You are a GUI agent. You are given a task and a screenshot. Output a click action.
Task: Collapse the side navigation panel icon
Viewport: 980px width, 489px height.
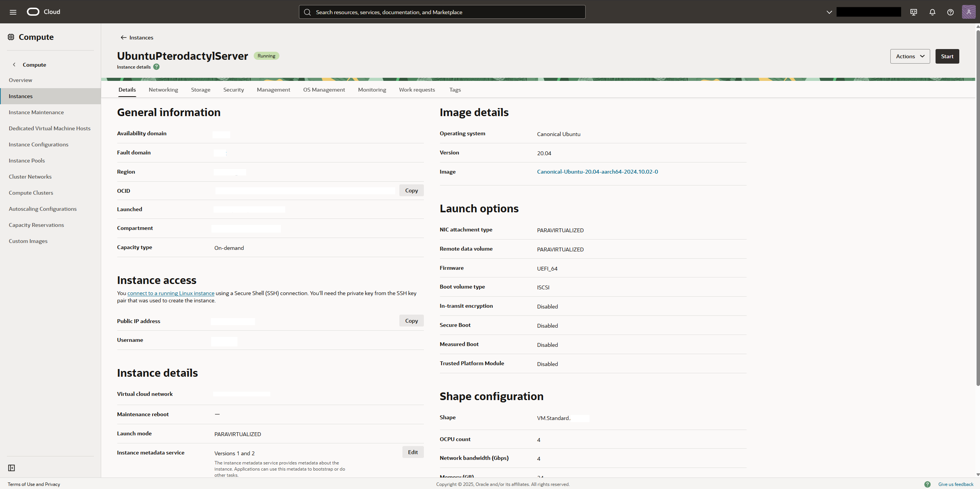pyautogui.click(x=11, y=468)
